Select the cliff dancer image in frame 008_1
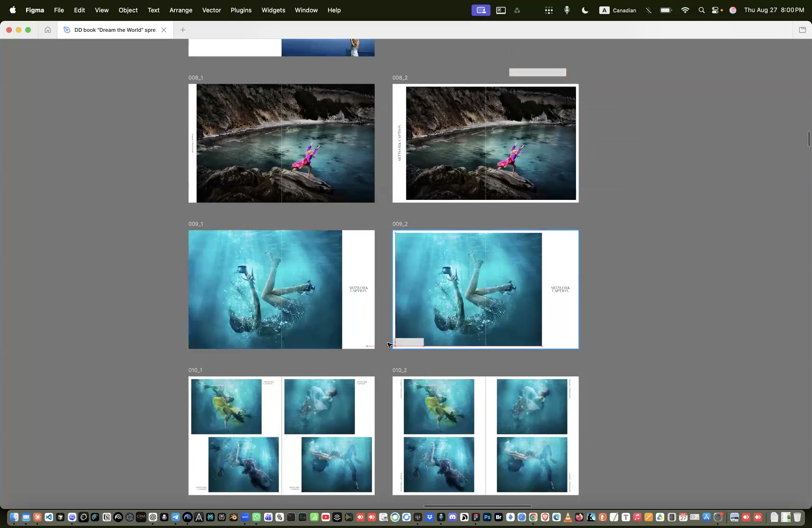The width and height of the screenshot is (812, 528). point(285,143)
